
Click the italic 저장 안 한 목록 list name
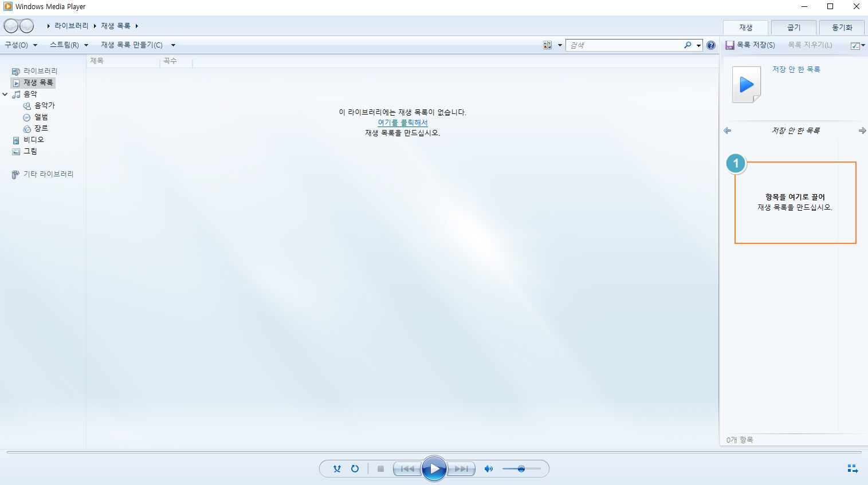[x=795, y=131]
